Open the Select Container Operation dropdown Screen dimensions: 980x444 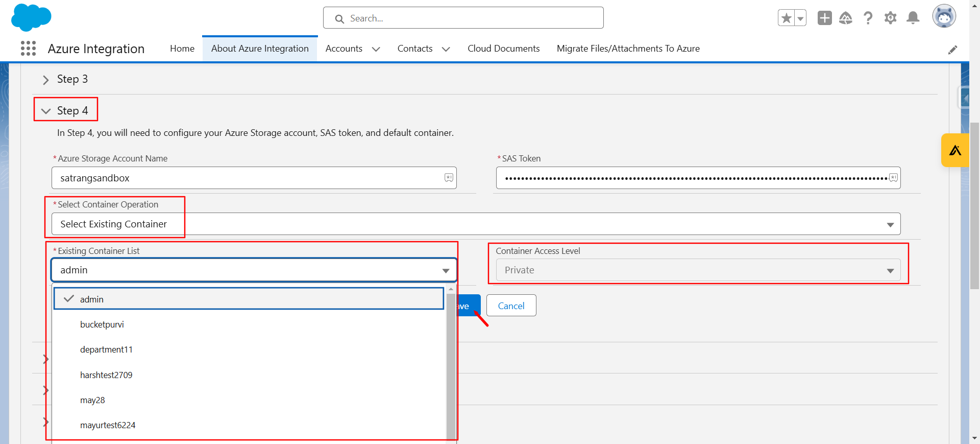(x=476, y=224)
